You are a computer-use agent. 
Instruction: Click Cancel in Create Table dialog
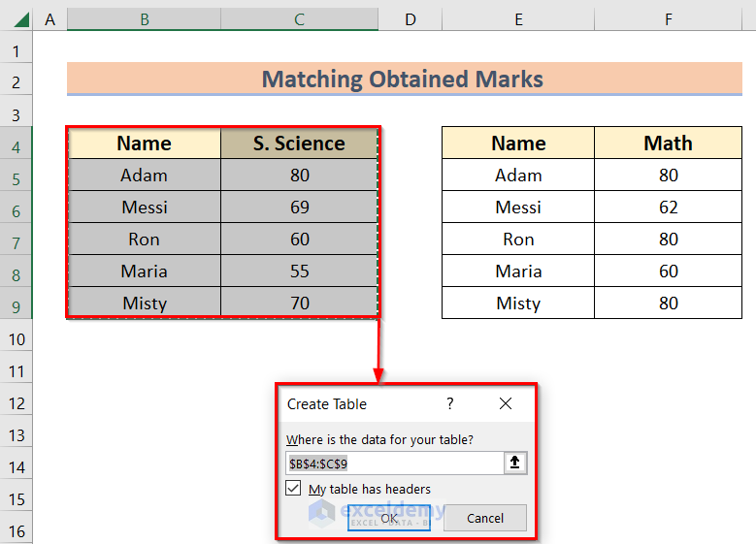pos(485,518)
